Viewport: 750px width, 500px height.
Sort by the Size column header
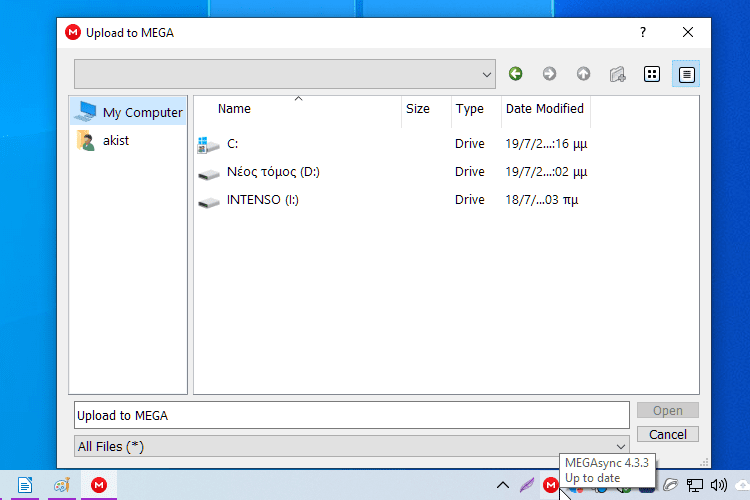(427, 111)
